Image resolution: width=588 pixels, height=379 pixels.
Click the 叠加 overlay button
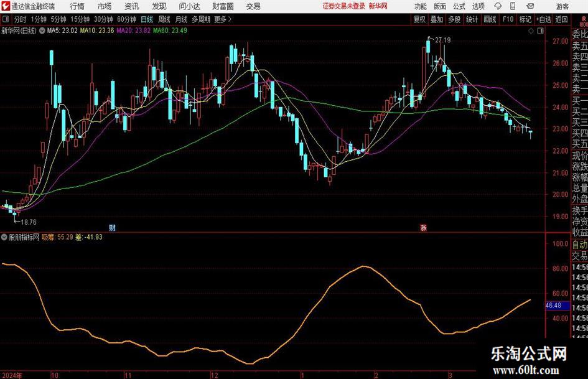point(437,19)
